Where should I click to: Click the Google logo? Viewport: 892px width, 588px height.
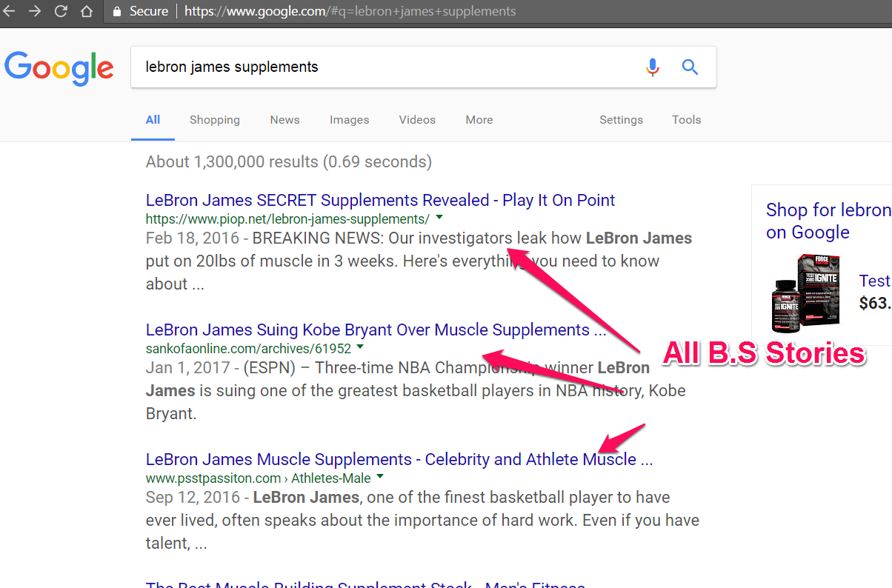[x=59, y=67]
